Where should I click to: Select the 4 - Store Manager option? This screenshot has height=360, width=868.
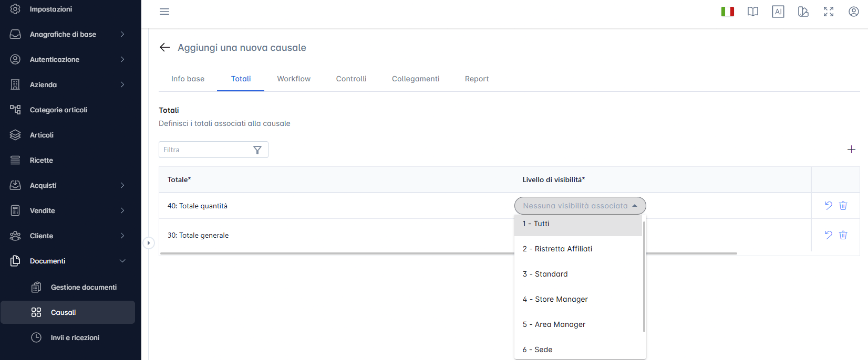[578, 299]
